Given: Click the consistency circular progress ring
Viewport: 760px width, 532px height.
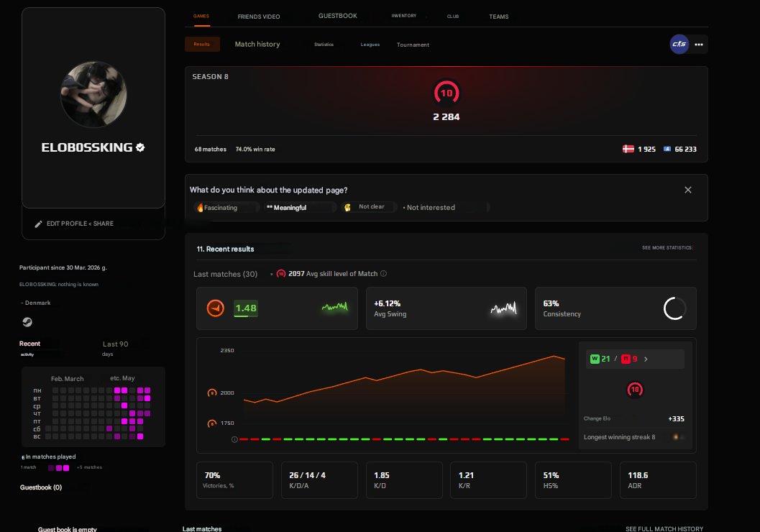Looking at the screenshot, I should coord(674,308).
